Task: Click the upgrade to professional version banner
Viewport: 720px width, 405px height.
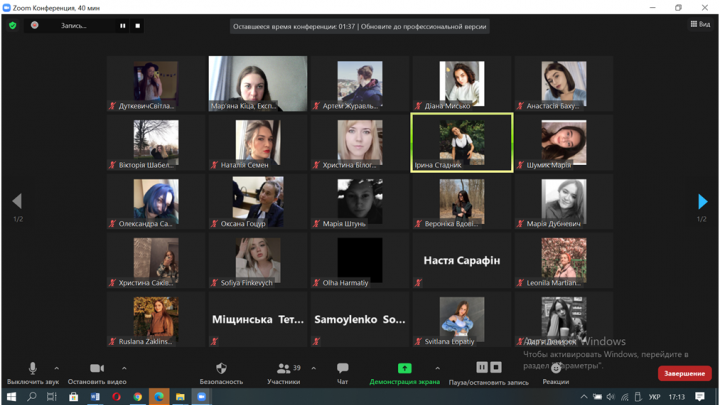Action: coord(360,27)
